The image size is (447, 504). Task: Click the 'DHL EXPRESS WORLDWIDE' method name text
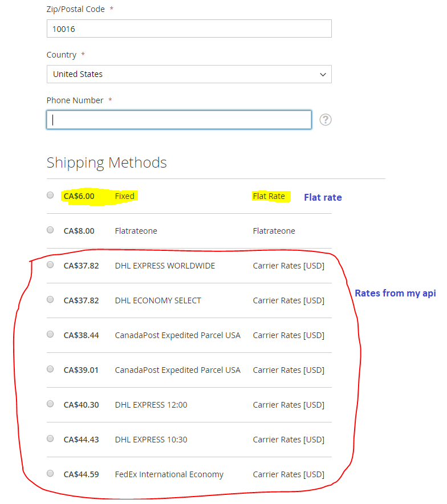[x=165, y=266]
